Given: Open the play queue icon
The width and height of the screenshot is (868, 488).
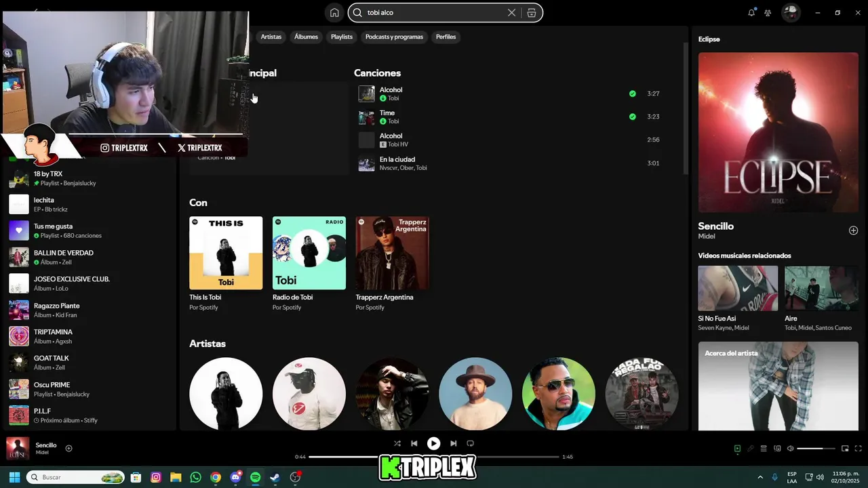Looking at the screenshot, I should tap(764, 448).
